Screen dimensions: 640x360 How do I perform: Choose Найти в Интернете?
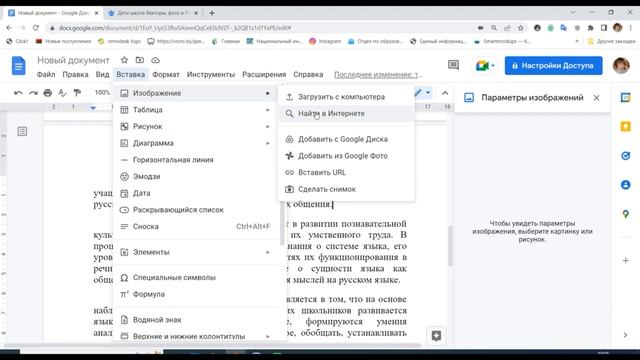coord(346,113)
